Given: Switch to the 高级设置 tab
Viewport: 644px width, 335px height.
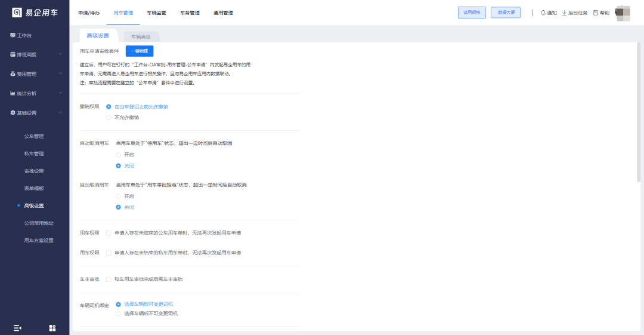Looking at the screenshot, I should tap(98, 36).
